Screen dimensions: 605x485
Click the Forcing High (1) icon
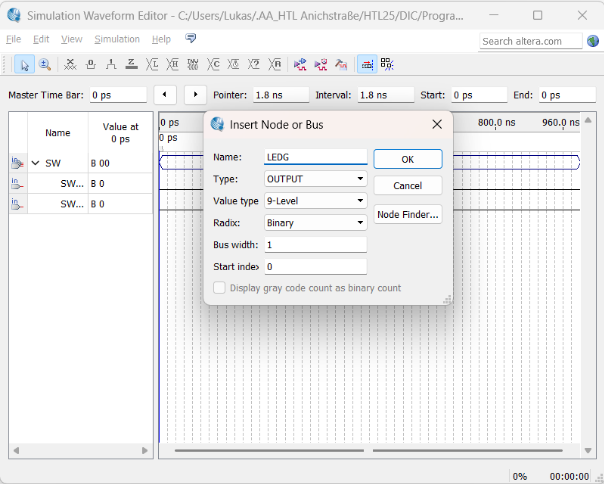[111, 64]
